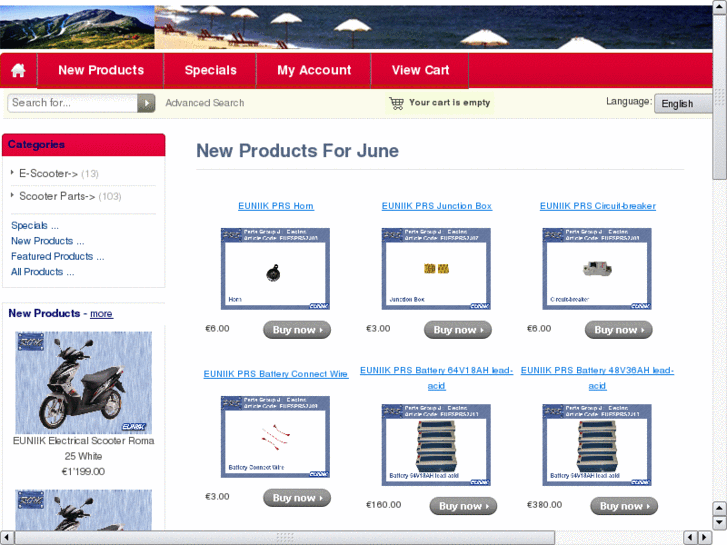Click the horizontal scrollbar left arrow at far left

[x=6, y=538]
